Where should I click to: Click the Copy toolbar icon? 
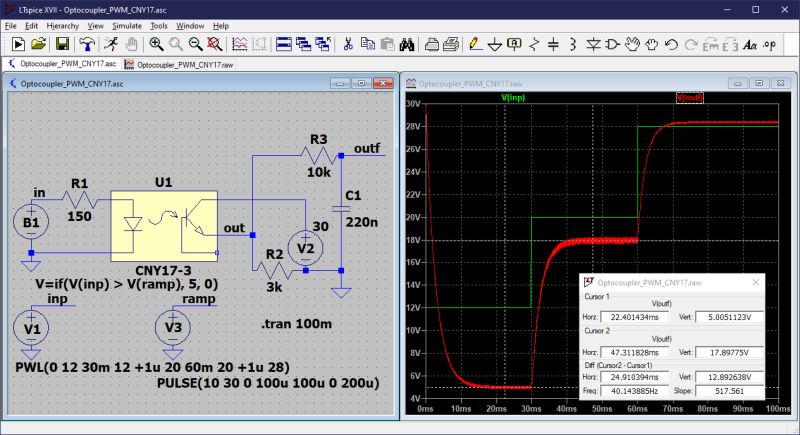click(367, 44)
